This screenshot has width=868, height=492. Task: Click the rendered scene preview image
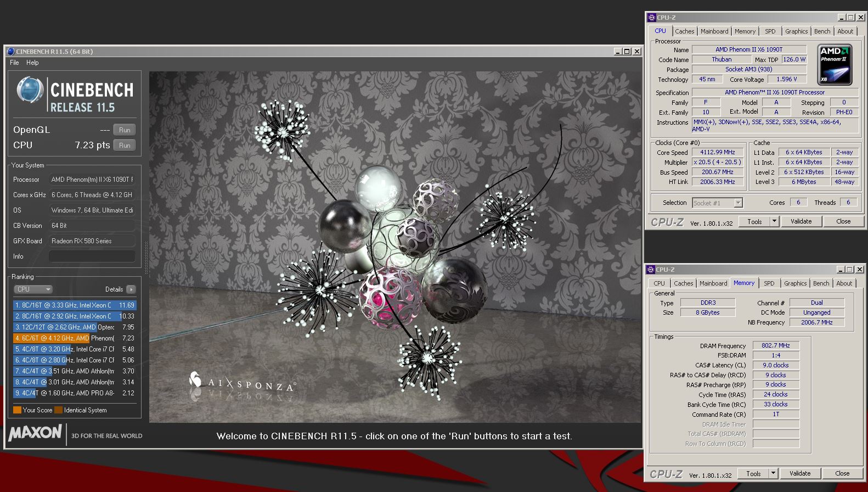coord(395,247)
